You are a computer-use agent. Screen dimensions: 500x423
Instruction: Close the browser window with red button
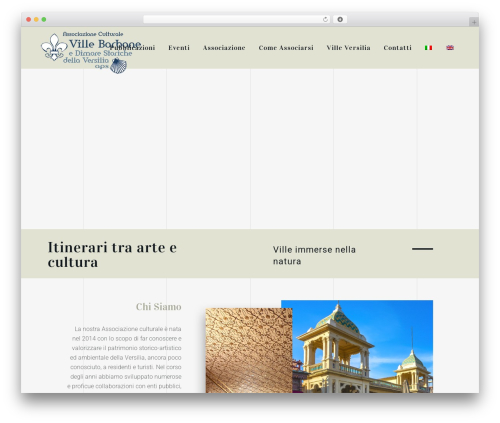[x=29, y=20]
